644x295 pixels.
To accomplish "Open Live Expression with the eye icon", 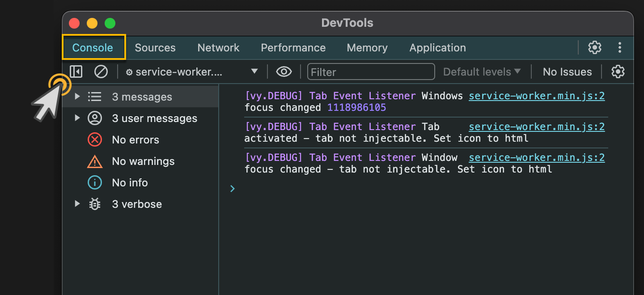I will 284,72.
